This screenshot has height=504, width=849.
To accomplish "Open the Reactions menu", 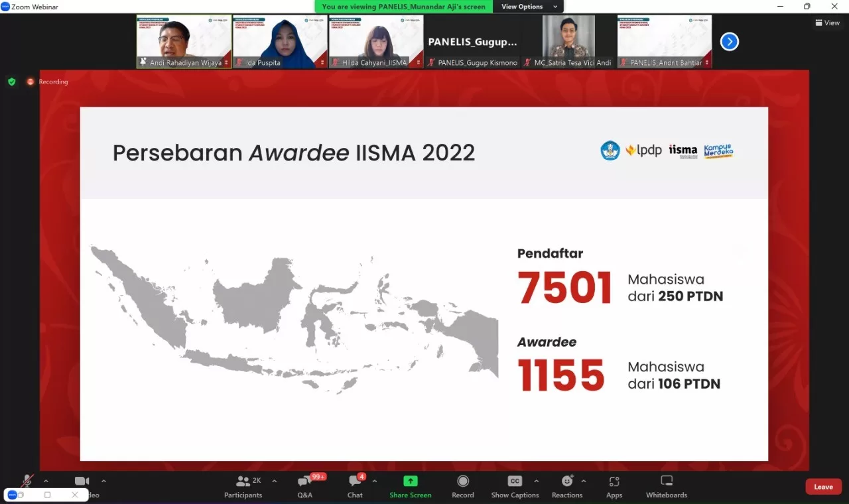I will 567,486.
